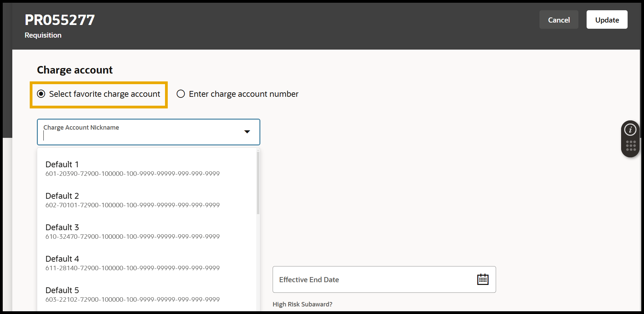Screen dimensions: 644x314
Task: Open the calendar picker for Effective End Date
Action: click(x=482, y=279)
